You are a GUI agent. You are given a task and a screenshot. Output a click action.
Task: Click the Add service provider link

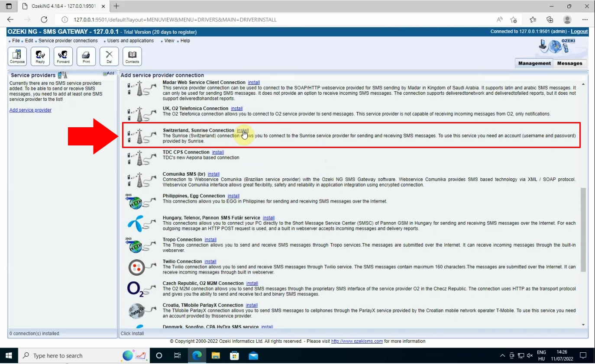pyautogui.click(x=30, y=110)
